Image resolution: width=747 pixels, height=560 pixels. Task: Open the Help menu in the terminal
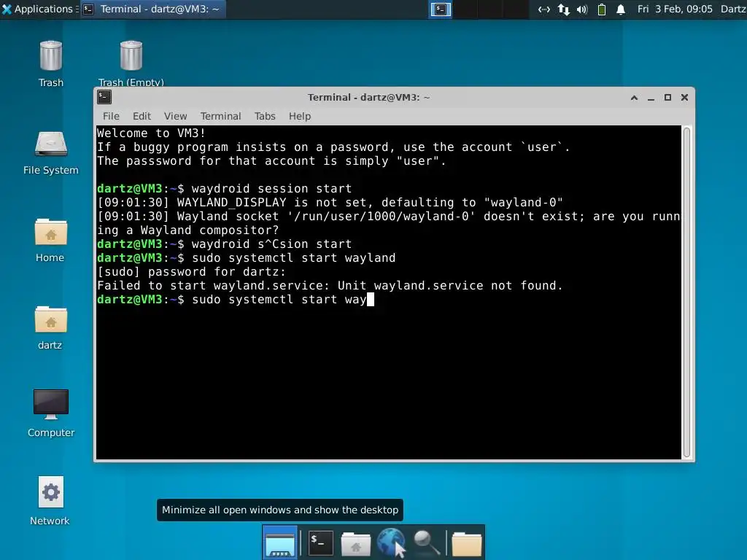click(300, 116)
